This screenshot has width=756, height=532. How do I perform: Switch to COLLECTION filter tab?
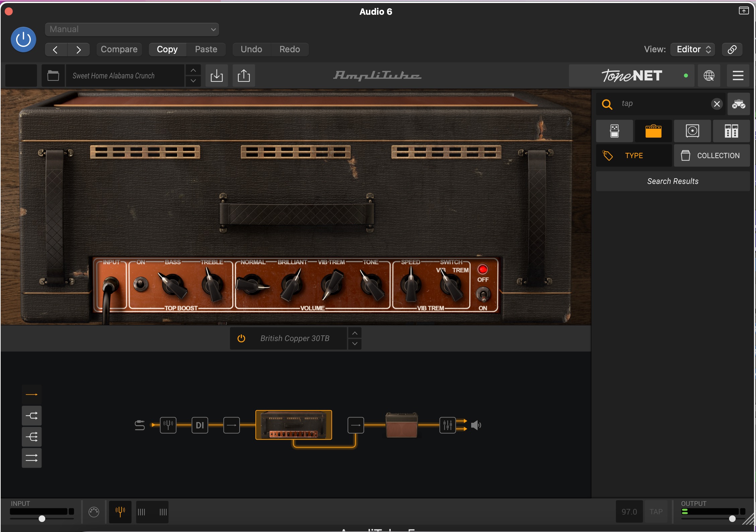(712, 155)
